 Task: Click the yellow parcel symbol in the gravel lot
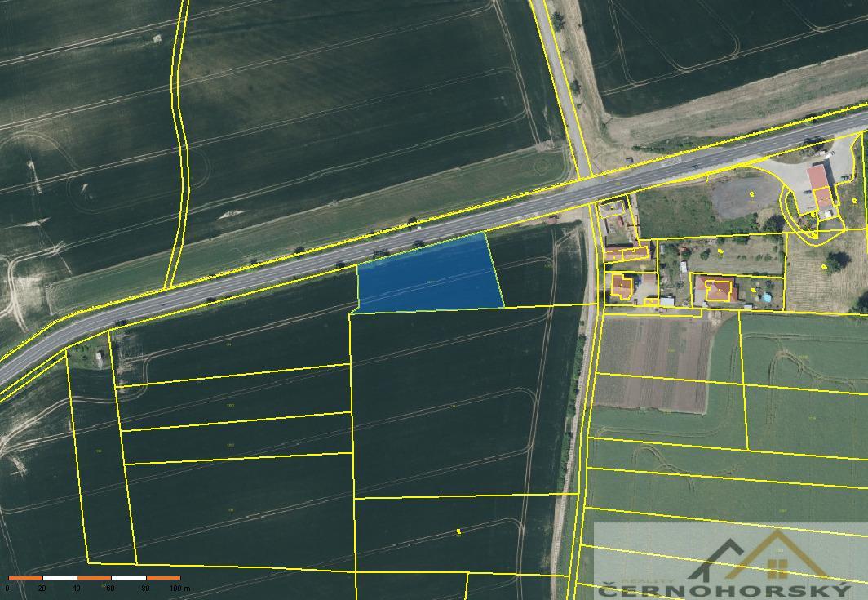(x=751, y=194)
